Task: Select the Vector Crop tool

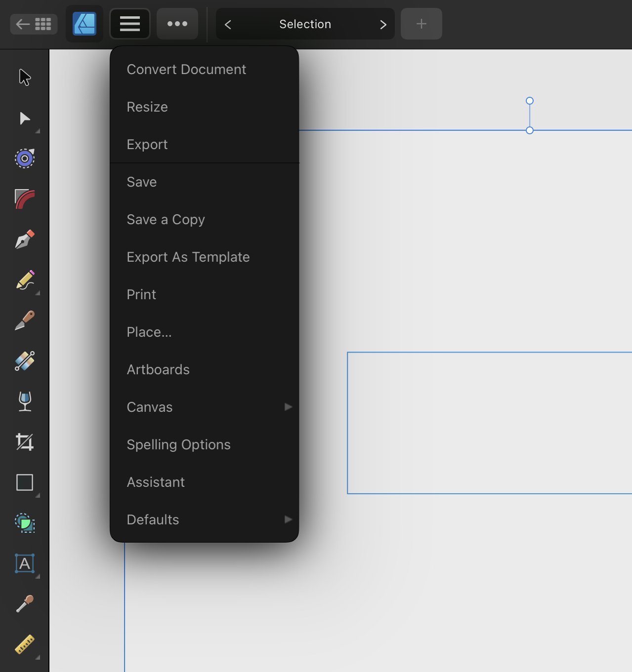Action: 25,442
